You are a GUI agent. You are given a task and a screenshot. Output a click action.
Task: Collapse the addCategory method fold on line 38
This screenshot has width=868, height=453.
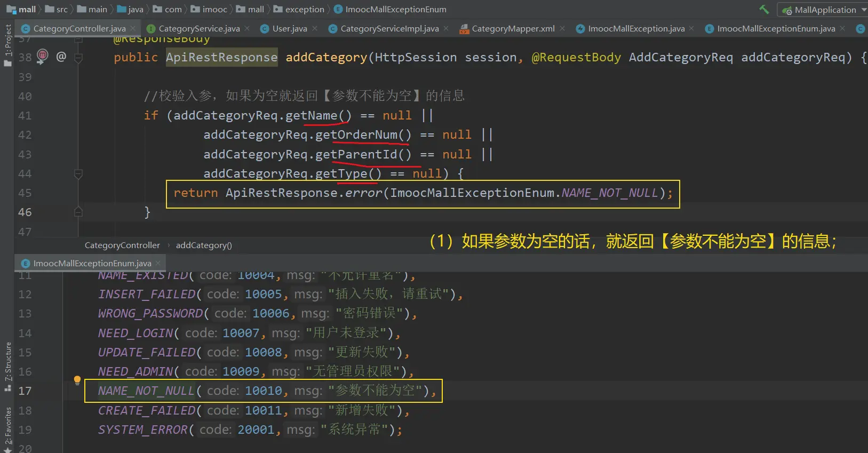(x=78, y=57)
